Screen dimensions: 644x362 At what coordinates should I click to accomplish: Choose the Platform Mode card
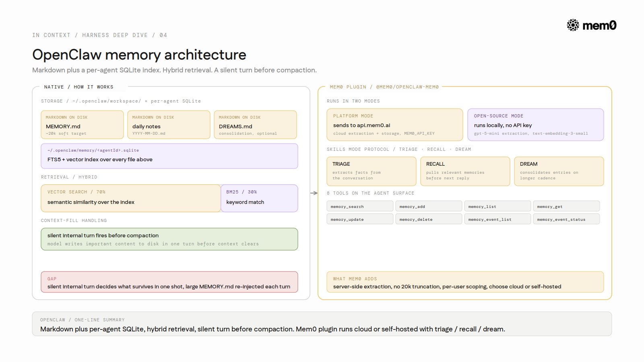(395, 125)
